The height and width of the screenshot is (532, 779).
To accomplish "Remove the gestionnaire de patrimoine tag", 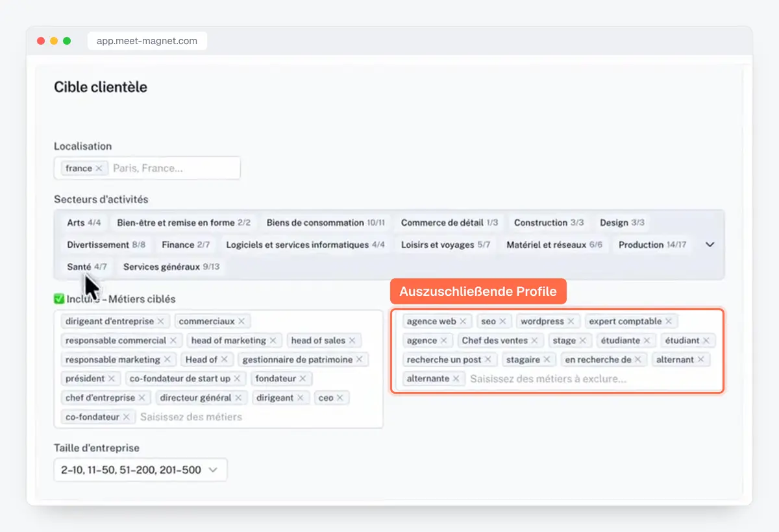I will point(359,359).
